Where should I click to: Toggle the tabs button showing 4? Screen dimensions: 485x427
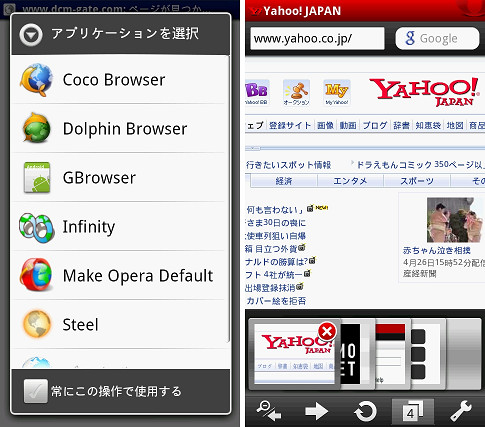pos(413,412)
